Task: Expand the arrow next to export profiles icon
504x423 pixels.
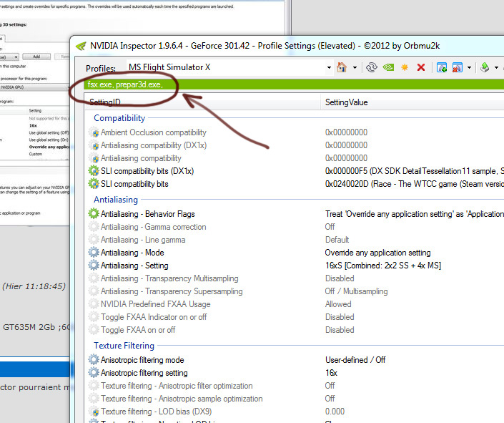Action: (x=497, y=67)
